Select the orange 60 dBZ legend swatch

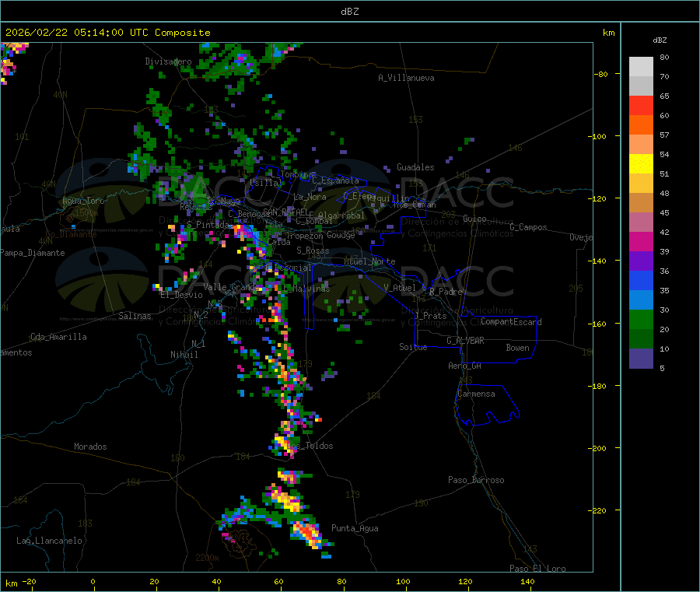[x=641, y=125]
